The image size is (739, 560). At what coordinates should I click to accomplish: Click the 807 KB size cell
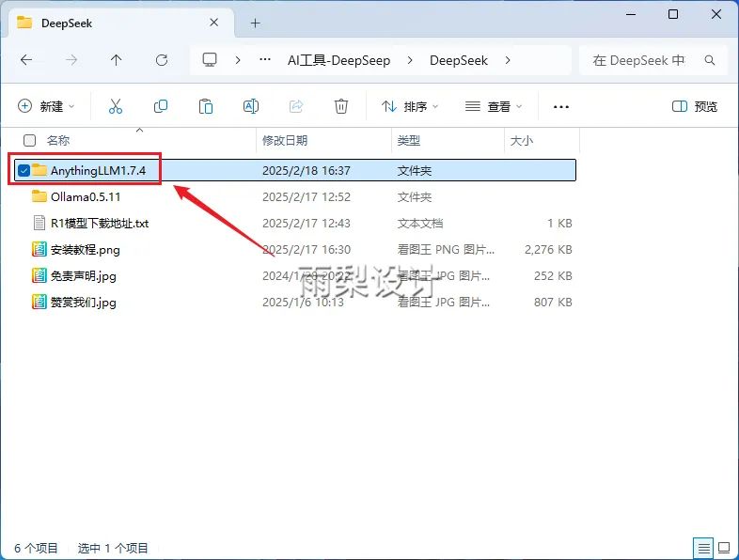click(553, 303)
